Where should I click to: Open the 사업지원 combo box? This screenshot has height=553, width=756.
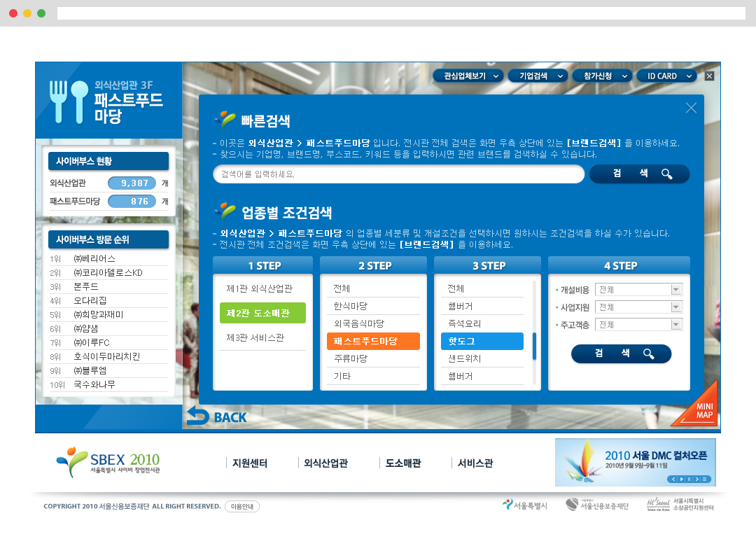639,307
